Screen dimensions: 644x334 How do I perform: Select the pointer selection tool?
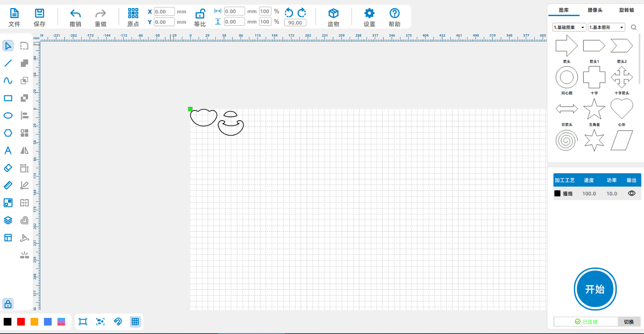coord(8,46)
